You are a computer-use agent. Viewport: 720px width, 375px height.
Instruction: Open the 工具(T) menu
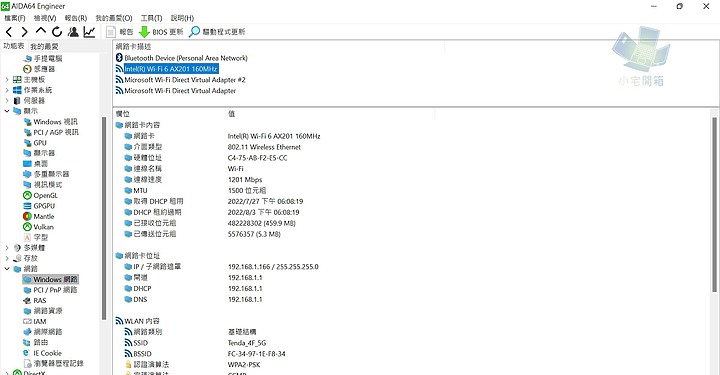[x=151, y=18]
